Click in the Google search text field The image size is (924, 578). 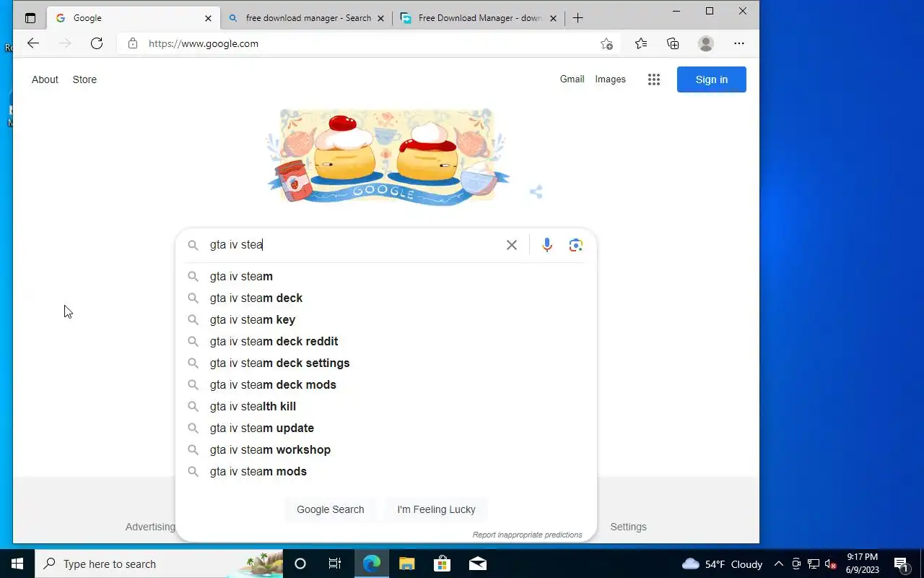point(354,245)
